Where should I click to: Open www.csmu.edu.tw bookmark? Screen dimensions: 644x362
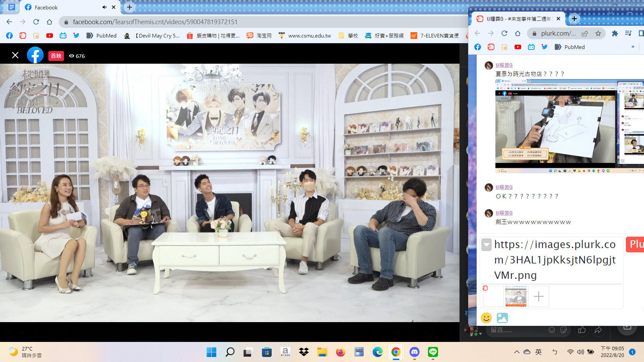coord(305,36)
